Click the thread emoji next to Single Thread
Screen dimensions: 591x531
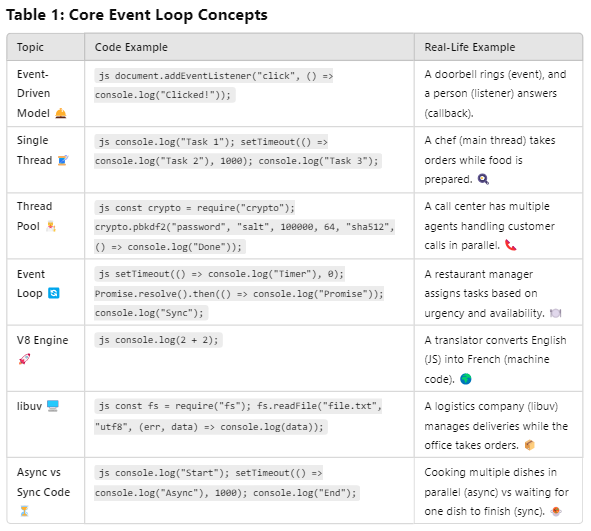63,160
